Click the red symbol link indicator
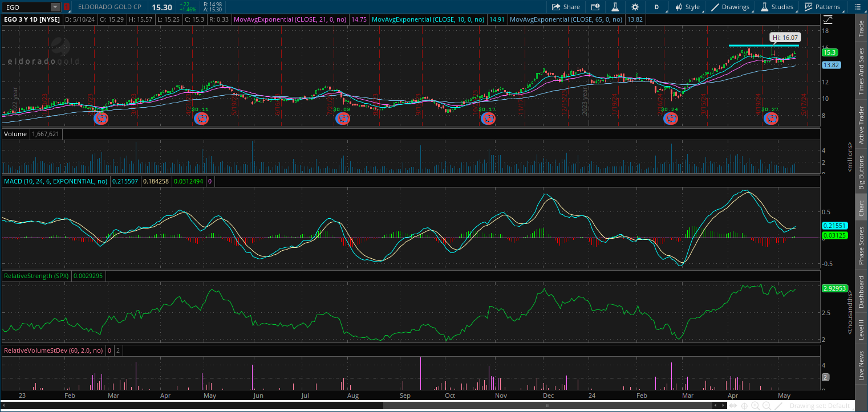 [x=66, y=7]
